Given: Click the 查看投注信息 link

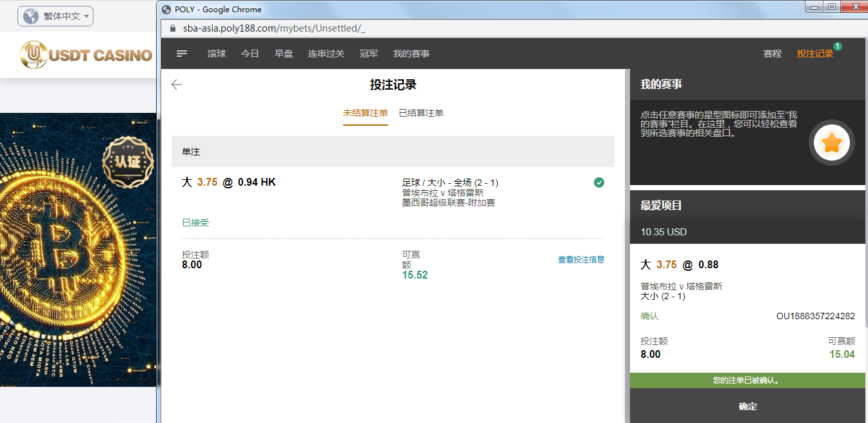Looking at the screenshot, I should (581, 259).
